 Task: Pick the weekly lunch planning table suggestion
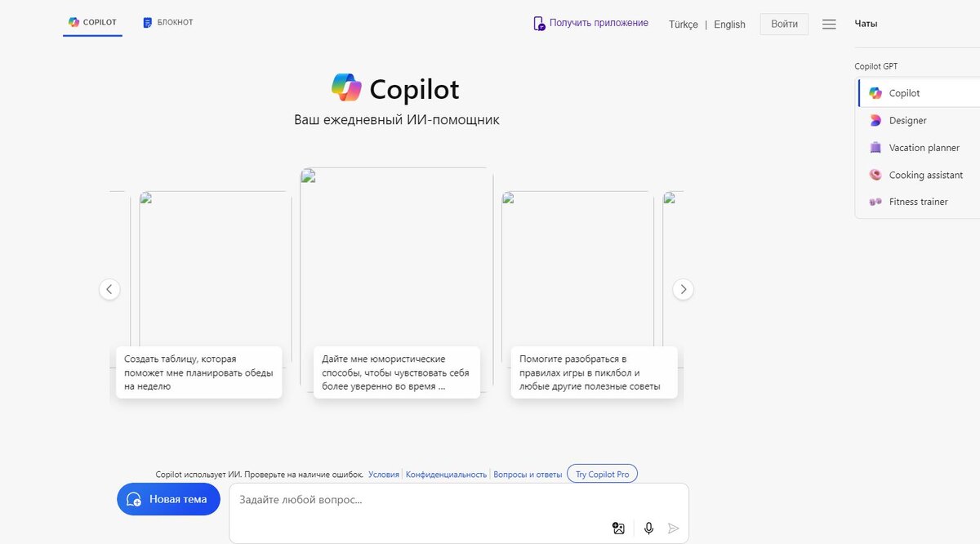point(199,372)
